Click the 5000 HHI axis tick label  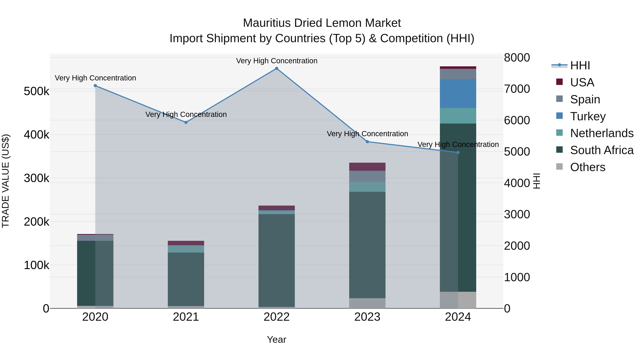tap(517, 152)
